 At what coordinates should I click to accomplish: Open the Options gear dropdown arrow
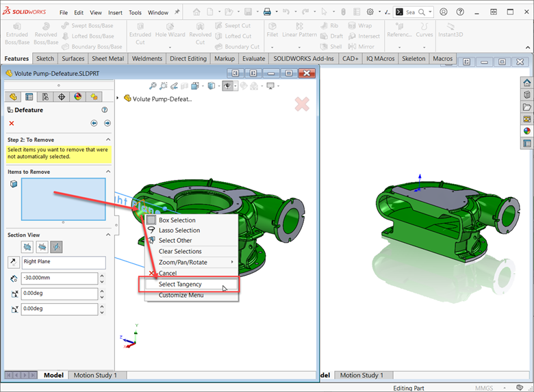(379, 12)
